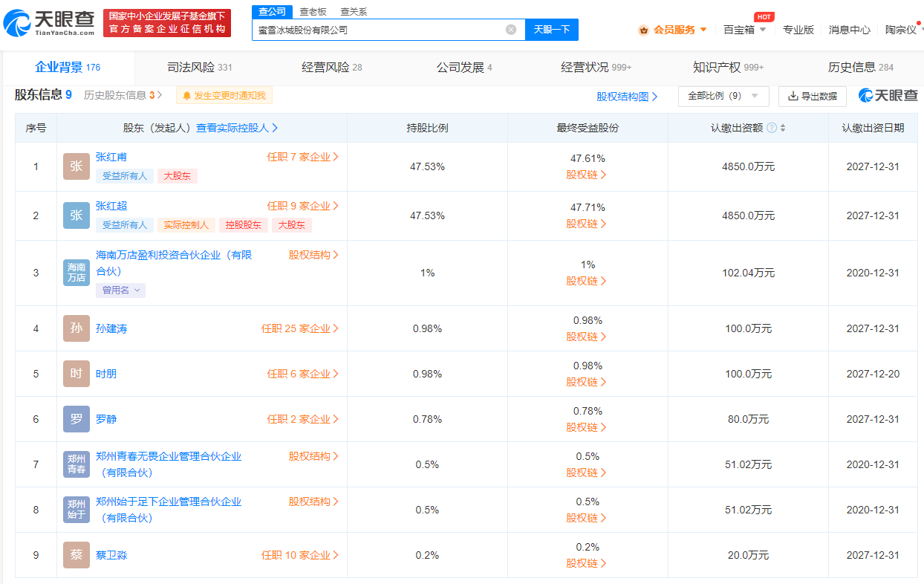Click 任职 7 家企业 for 张红甫

pyautogui.click(x=303, y=157)
